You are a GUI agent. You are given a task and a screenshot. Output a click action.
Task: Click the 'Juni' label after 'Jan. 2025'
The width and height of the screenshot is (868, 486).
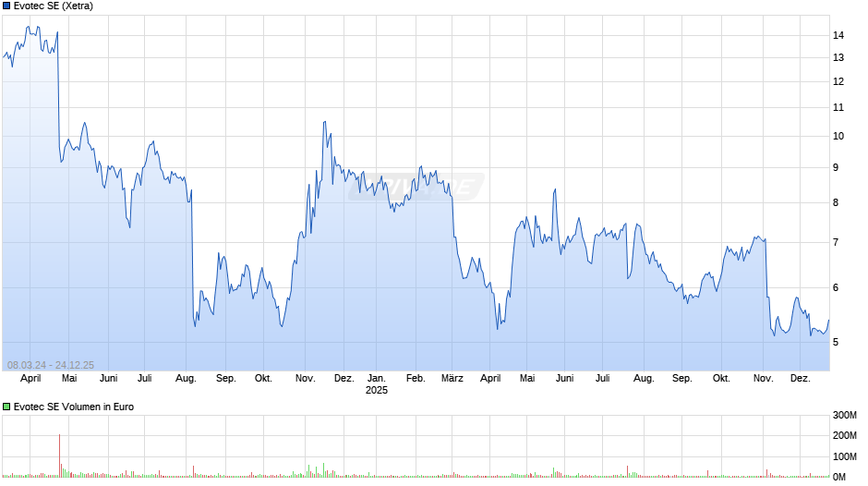[x=564, y=379]
